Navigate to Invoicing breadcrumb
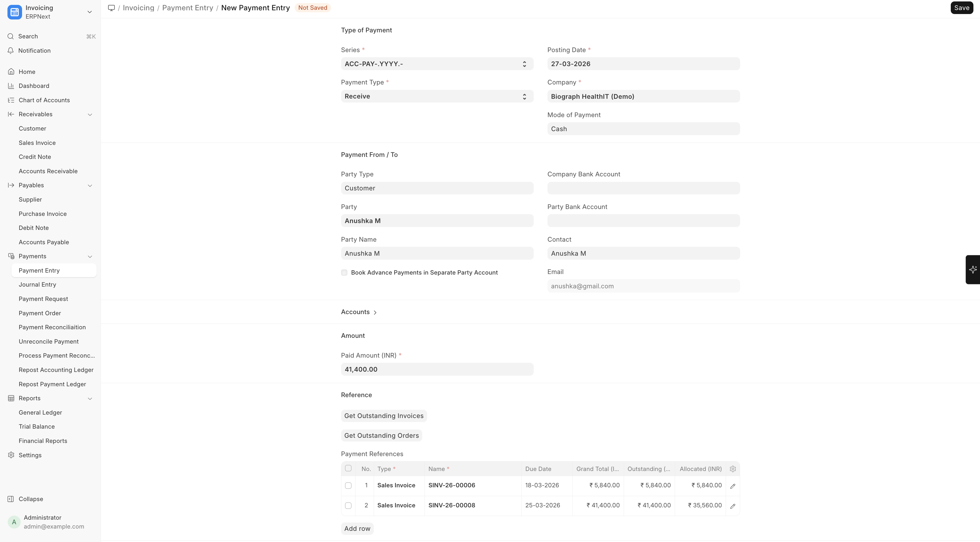The width and height of the screenshot is (980, 542). 138,8
